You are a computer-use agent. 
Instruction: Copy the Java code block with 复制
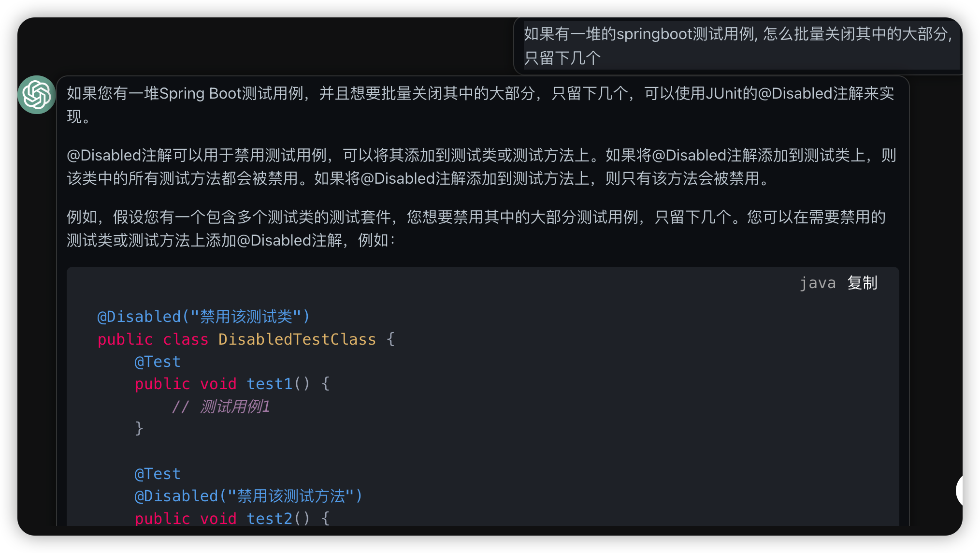[862, 283]
